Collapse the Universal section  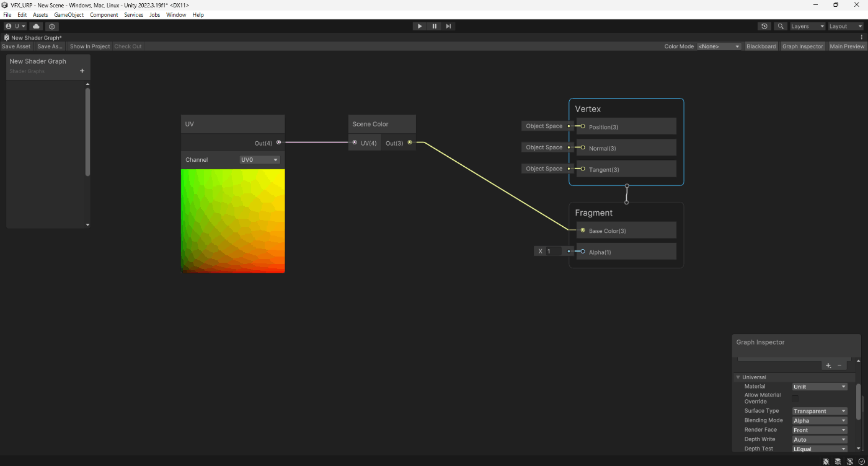[738, 377]
